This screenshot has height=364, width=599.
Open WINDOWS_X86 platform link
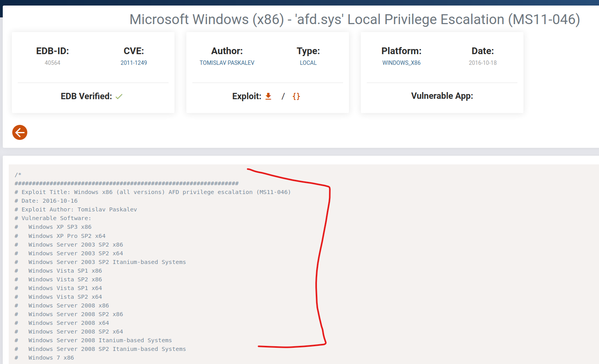click(x=402, y=63)
